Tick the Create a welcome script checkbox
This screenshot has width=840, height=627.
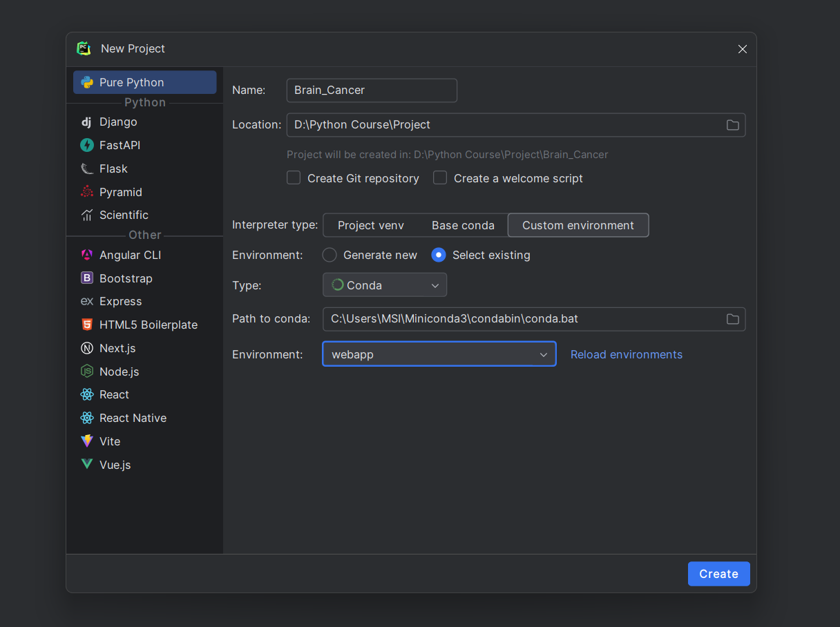440,178
